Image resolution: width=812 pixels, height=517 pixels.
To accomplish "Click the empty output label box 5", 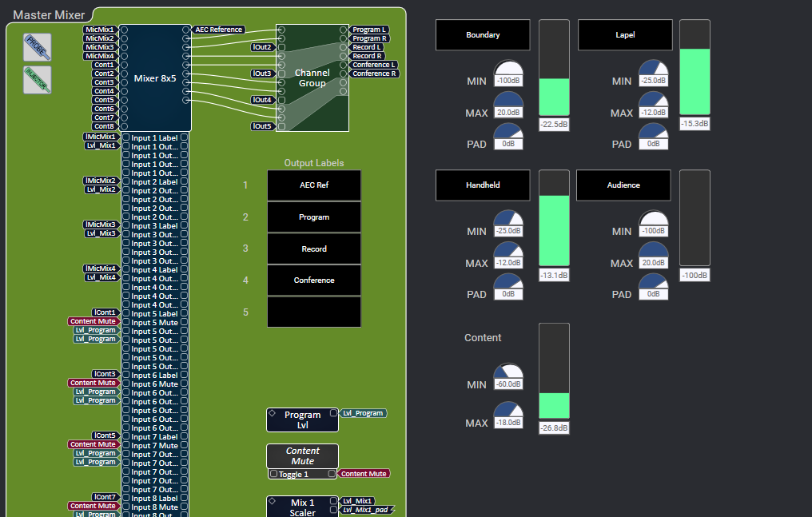I will coord(314,312).
